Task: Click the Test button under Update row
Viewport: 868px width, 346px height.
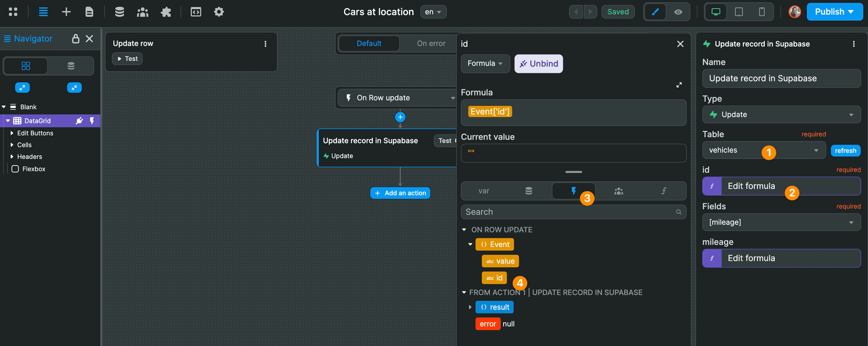Action: point(127,59)
